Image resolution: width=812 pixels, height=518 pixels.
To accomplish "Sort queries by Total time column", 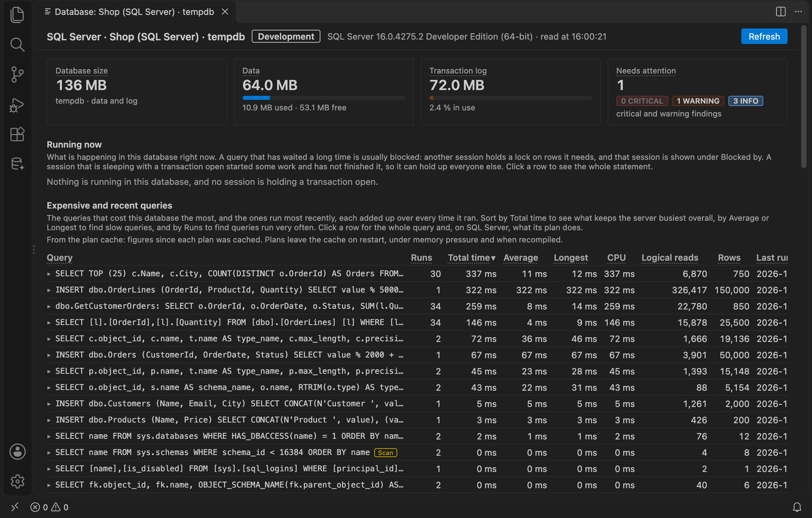I will click(x=471, y=257).
